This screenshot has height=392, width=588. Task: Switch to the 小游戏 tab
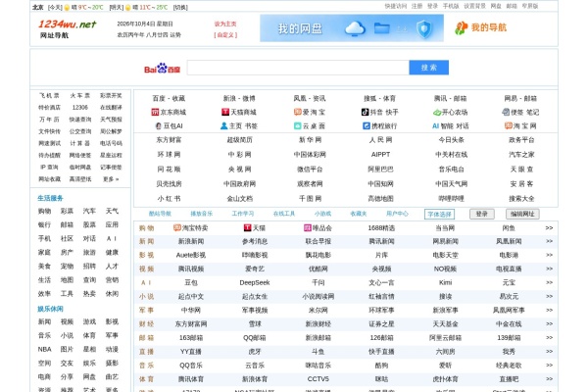coord(322,214)
